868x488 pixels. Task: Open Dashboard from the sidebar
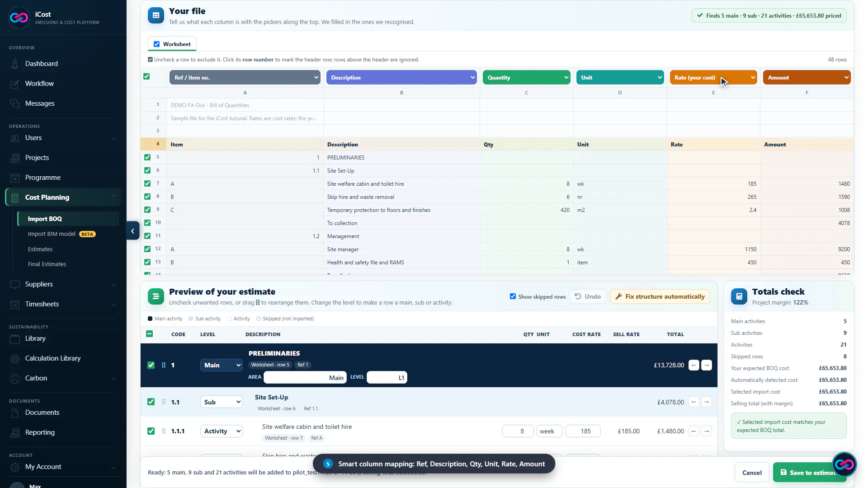point(41,64)
